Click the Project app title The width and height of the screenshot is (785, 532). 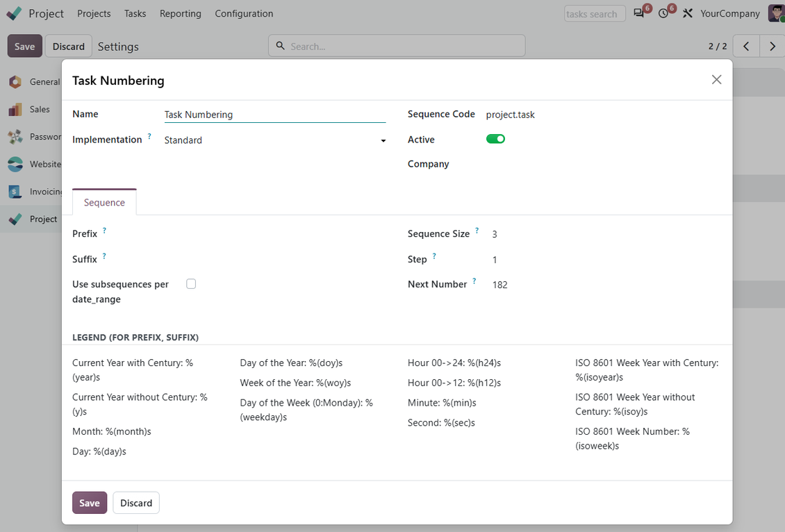(x=46, y=13)
